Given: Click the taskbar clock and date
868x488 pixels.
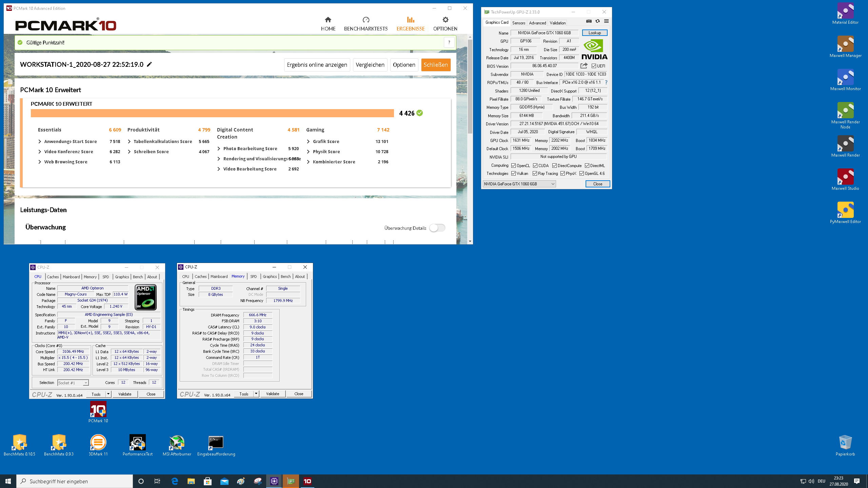Looking at the screenshot, I should tap(839, 481).
